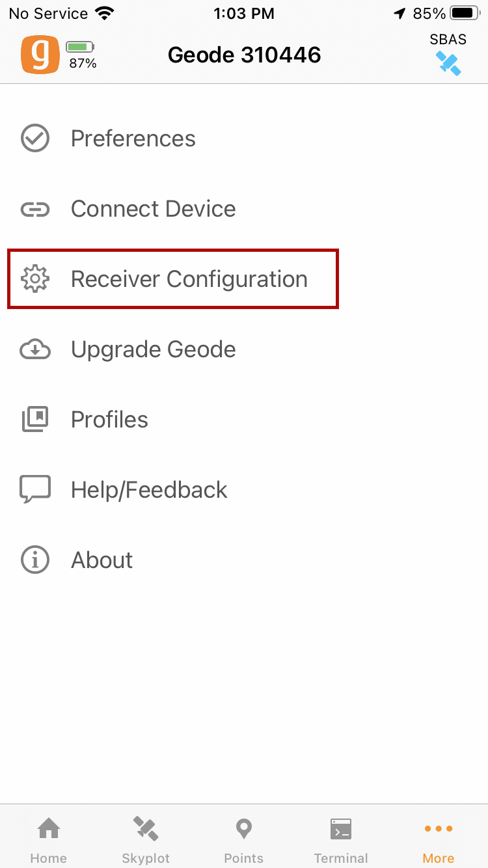This screenshot has height=868, width=488.
Task: Open Connect Device option
Action: click(153, 209)
